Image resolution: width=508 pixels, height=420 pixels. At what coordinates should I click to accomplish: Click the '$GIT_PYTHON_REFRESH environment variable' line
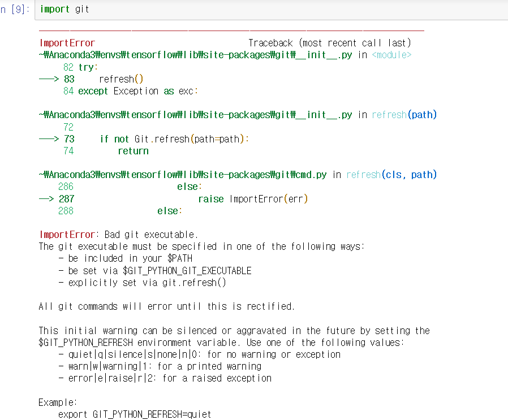click(x=221, y=343)
